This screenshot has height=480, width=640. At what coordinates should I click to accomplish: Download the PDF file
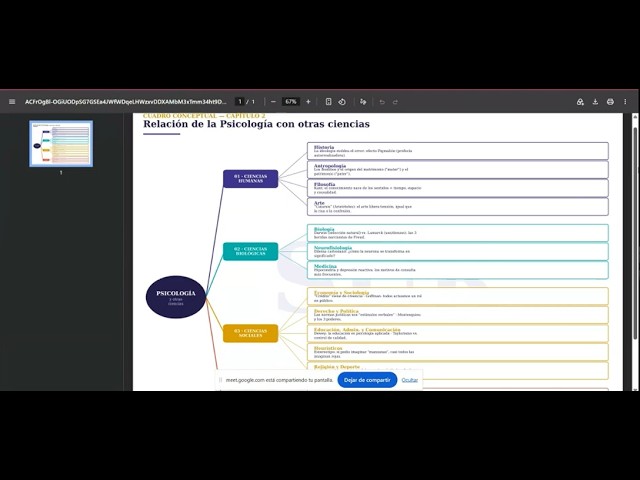595,102
